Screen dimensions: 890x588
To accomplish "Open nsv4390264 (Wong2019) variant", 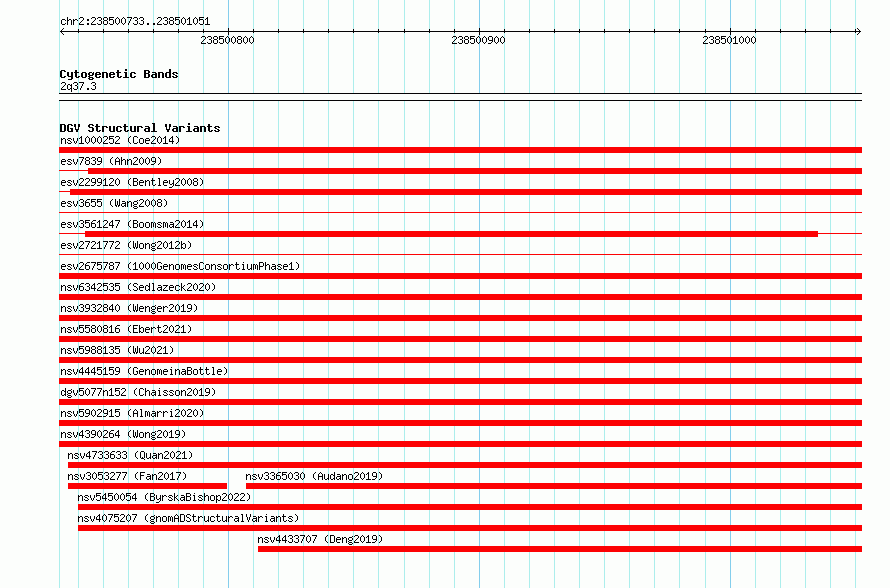I will pos(123,434).
